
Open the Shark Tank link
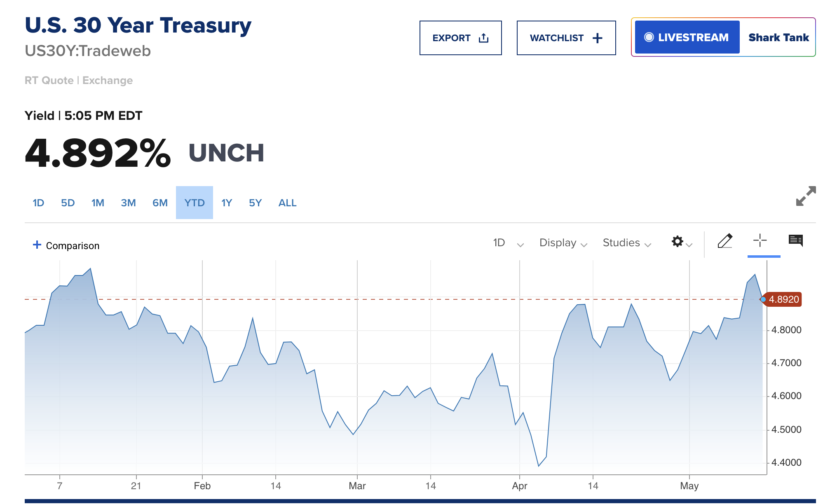778,37
